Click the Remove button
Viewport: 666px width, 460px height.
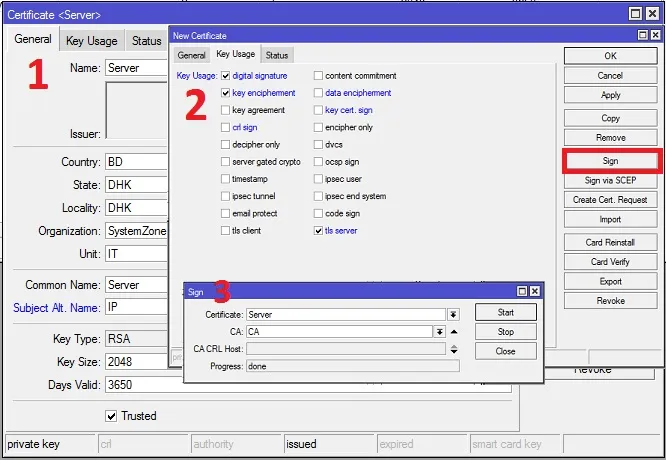(x=610, y=138)
